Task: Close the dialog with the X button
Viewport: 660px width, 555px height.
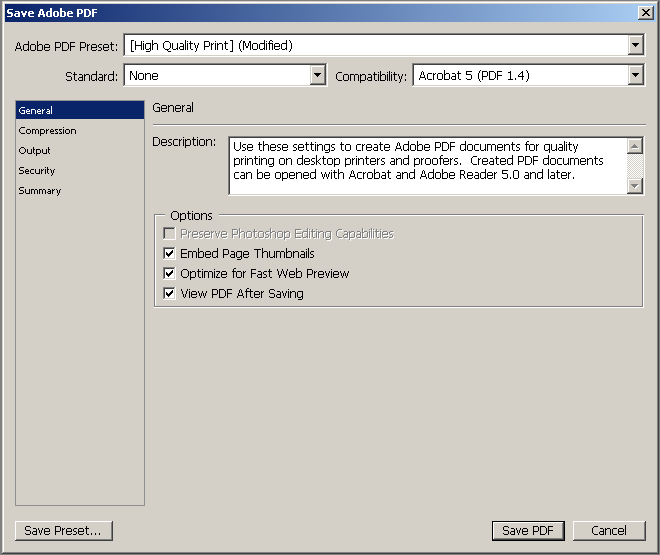Action: click(645, 13)
